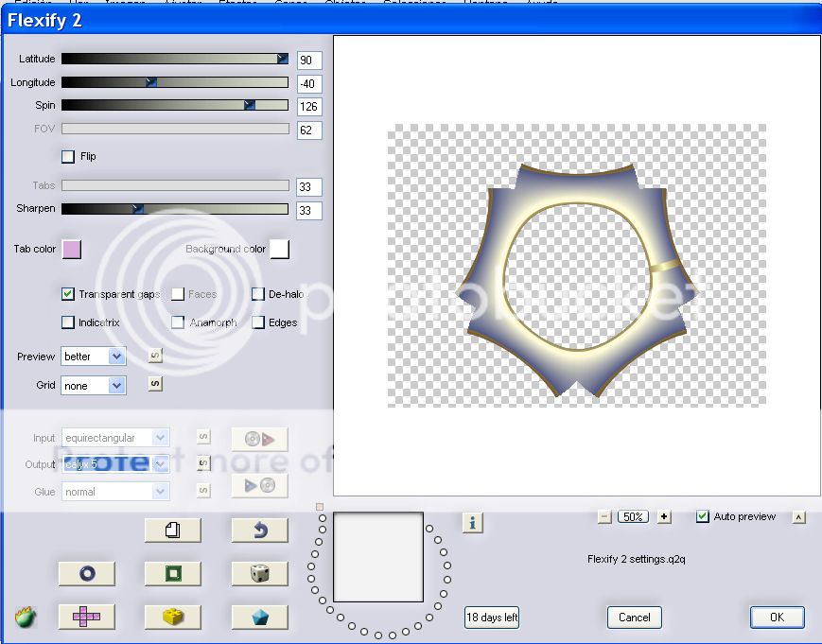Image resolution: width=822 pixels, height=644 pixels.
Task: Click the pink Tab color swatch
Action: pyautogui.click(x=72, y=250)
